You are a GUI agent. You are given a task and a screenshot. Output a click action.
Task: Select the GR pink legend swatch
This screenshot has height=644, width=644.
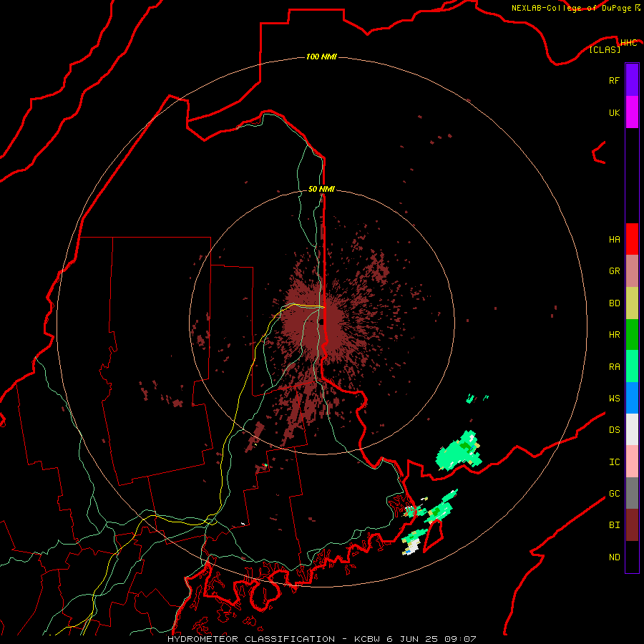pos(632,271)
